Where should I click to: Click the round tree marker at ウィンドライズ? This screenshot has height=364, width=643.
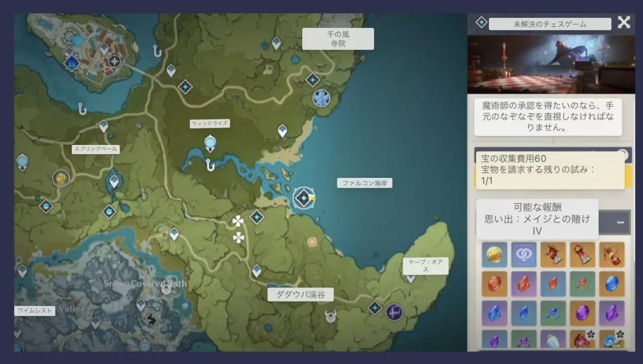point(210,143)
